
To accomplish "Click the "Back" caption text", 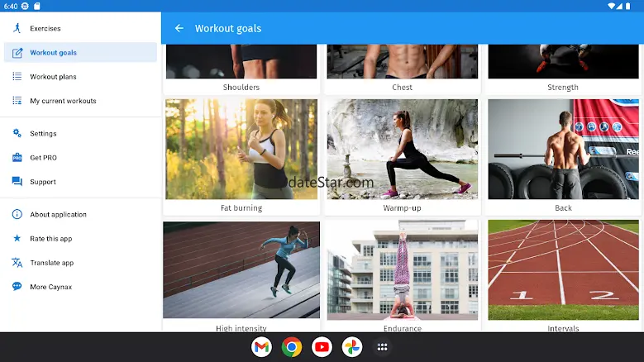I will click(x=563, y=207).
